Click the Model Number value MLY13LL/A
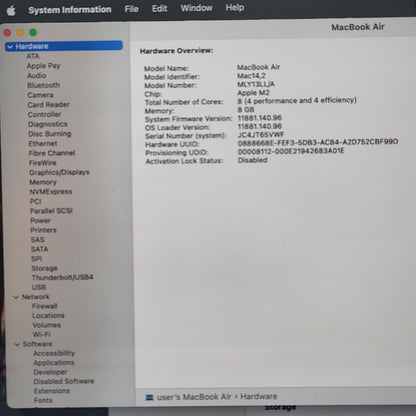416x416 pixels. [256, 84]
